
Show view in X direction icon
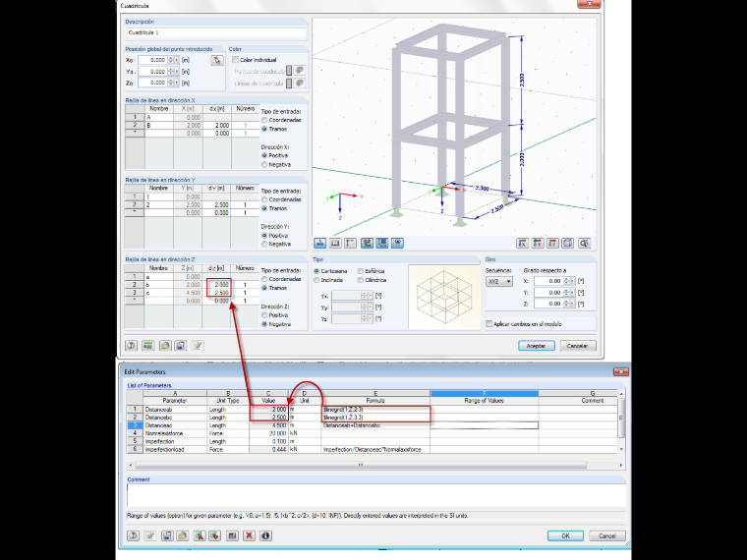coord(523,244)
